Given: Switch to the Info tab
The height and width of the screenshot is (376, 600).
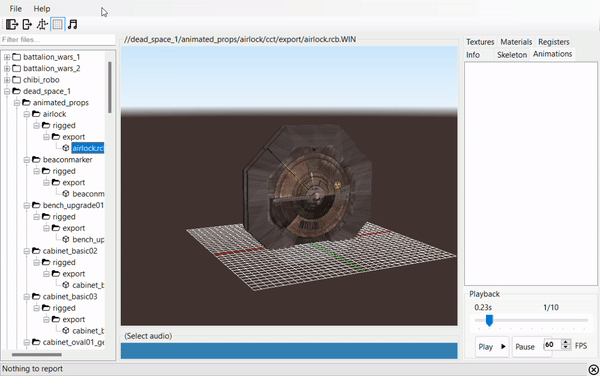Looking at the screenshot, I should tap(473, 55).
